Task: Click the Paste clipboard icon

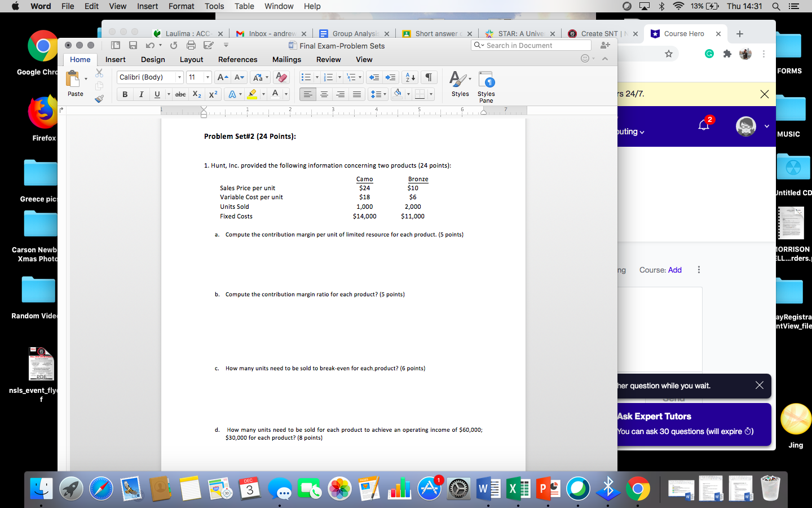Action: click(73, 78)
